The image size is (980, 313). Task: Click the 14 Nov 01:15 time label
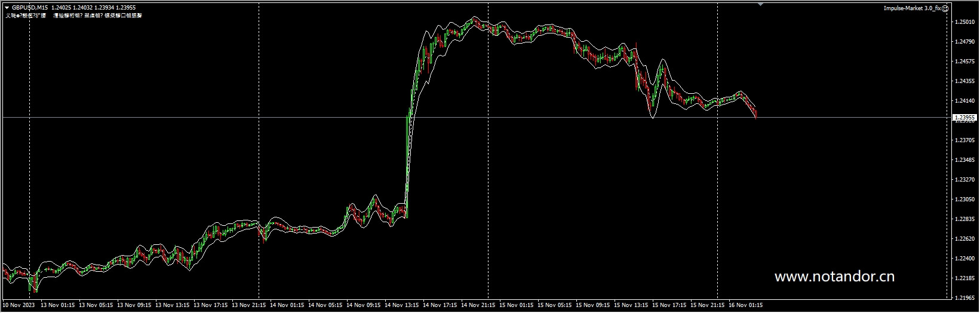point(287,305)
